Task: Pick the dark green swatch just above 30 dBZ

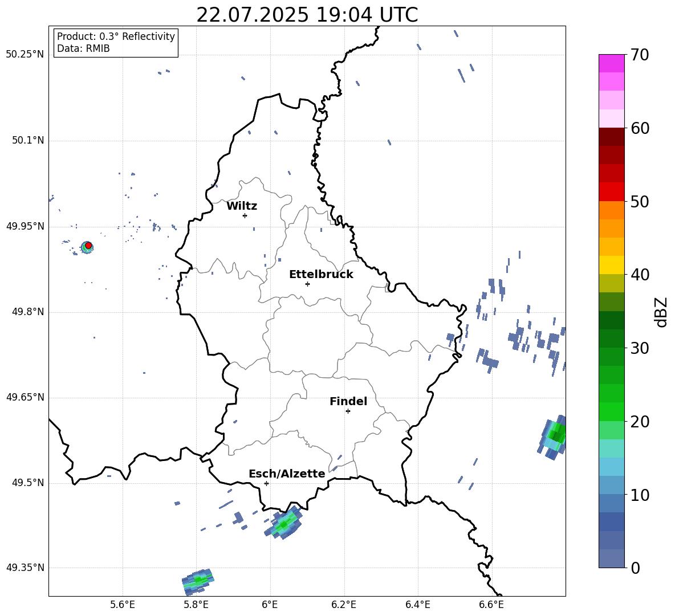Action: 612,338
